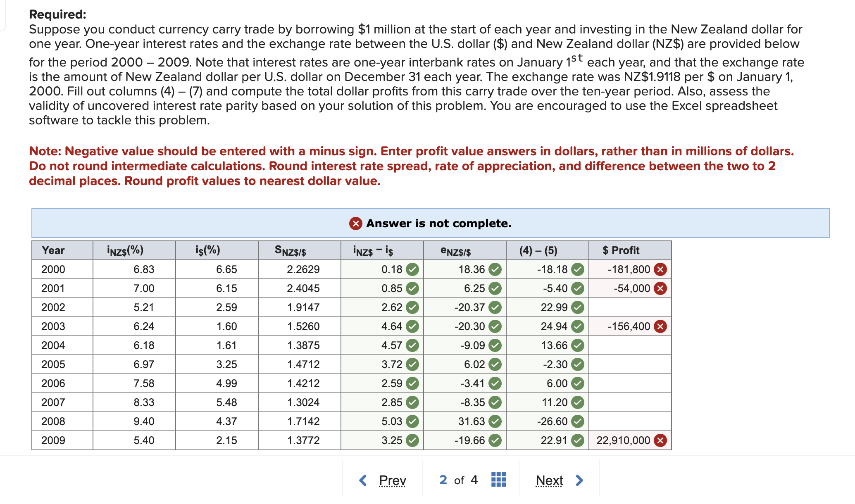The image size is (855, 504).
Task: Click empty profit cell for year 2002
Action: pyautogui.click(x=629, y=308)
